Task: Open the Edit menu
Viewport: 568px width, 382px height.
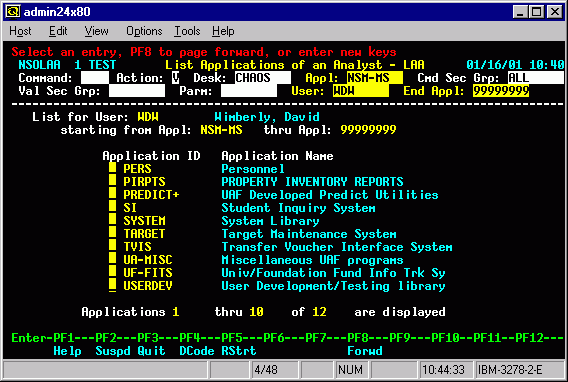Action: (x=58, y=31)
